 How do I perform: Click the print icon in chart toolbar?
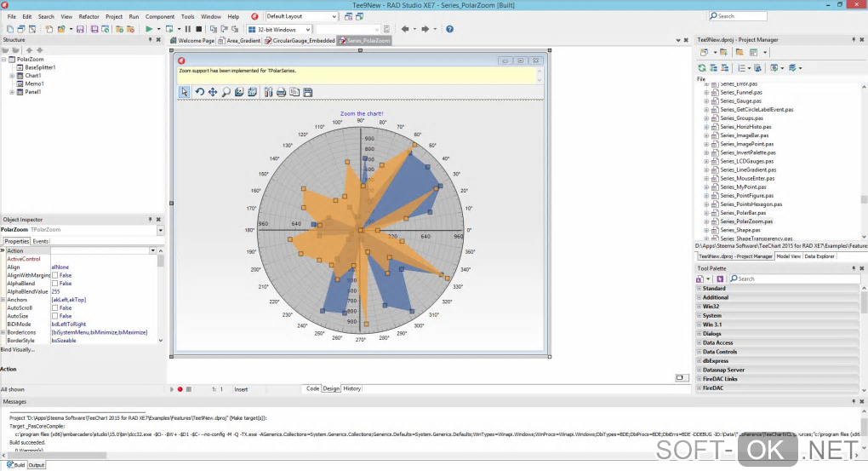[281, 92]
